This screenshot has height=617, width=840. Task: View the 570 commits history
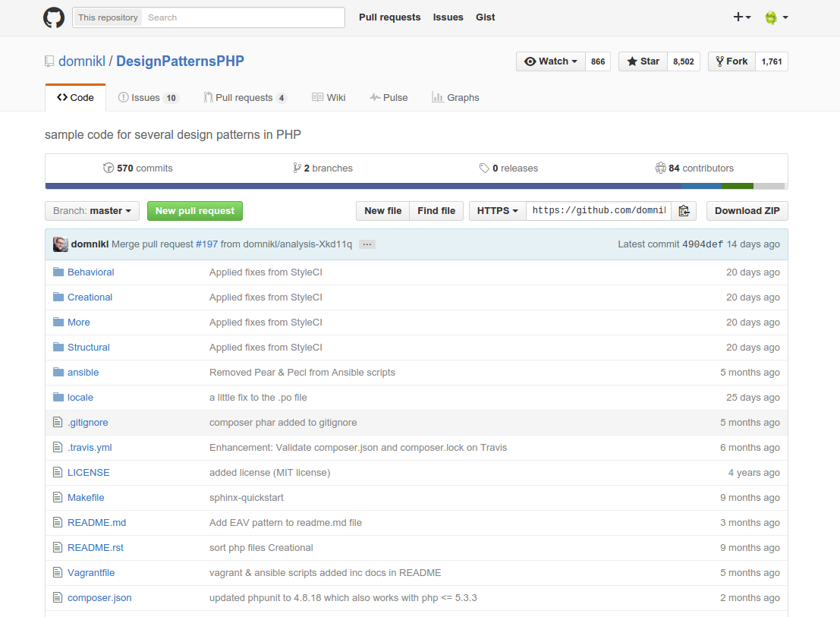137,168
